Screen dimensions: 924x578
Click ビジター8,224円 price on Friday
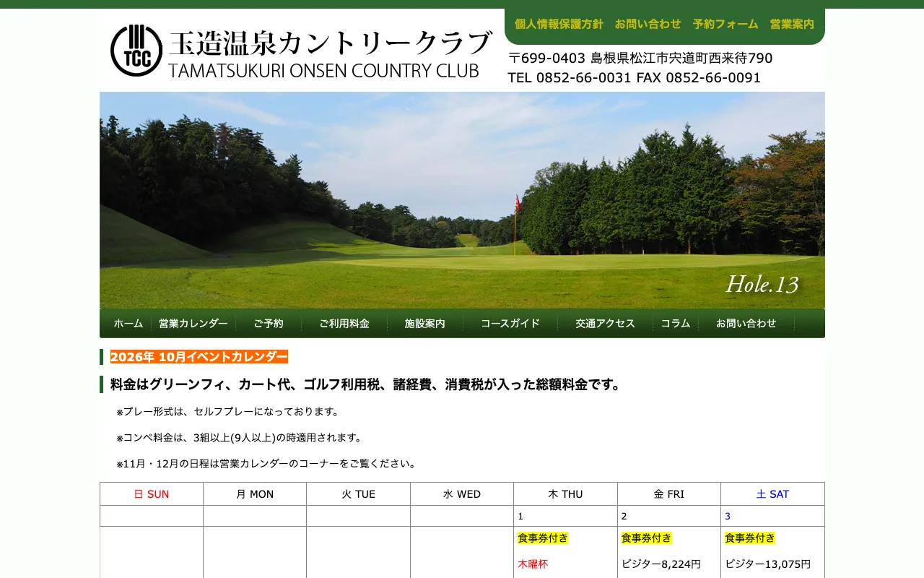tap(661, 564)
